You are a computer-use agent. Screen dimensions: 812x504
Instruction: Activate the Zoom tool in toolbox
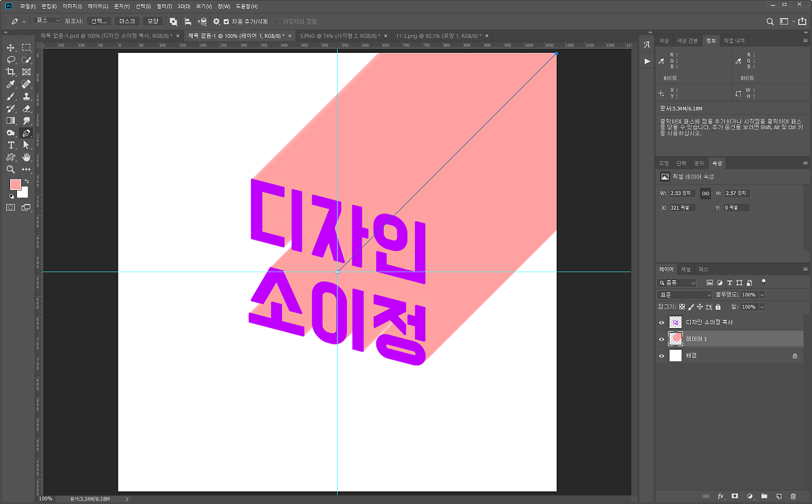pos(11,169)
